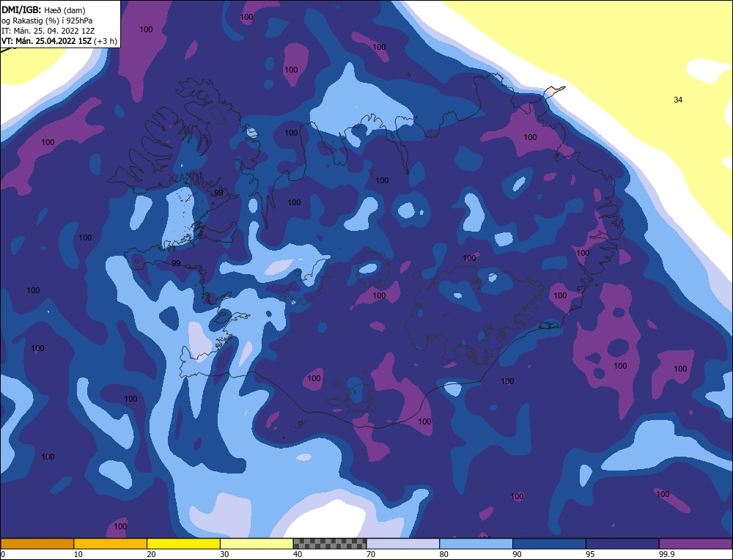Click the "30" legend tick label

pos(224,554)
